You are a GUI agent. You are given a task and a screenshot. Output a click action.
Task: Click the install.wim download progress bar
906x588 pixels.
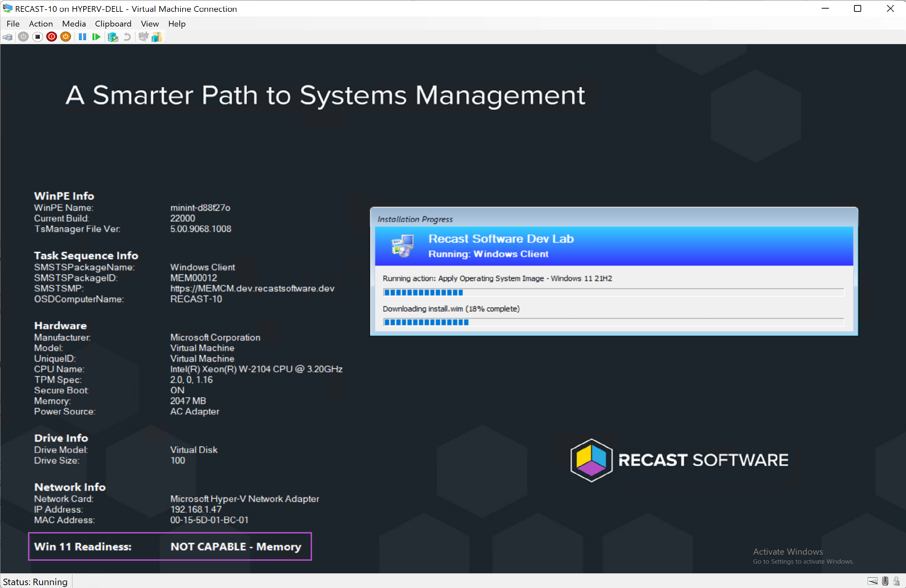[x=613, y=322]
